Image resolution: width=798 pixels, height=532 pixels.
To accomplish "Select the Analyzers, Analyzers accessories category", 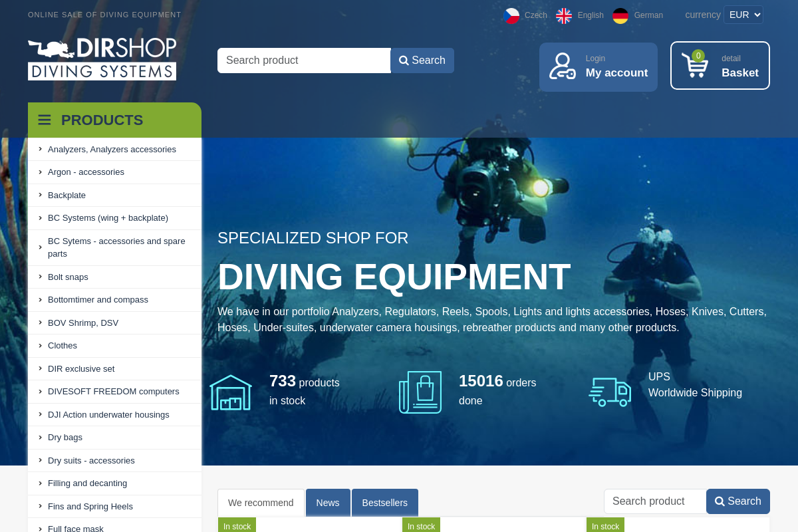I will coord(112,149).
